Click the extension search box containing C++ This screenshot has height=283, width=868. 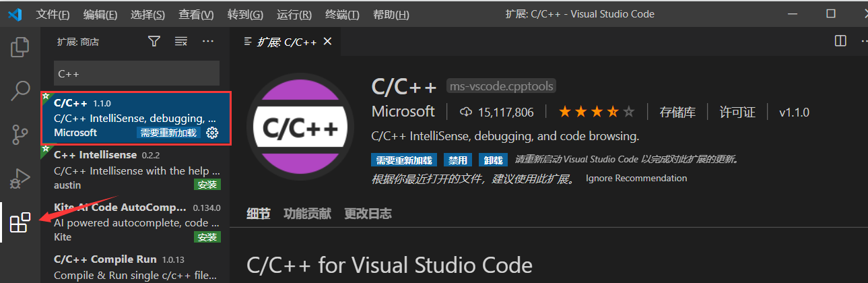pos(137,73)
